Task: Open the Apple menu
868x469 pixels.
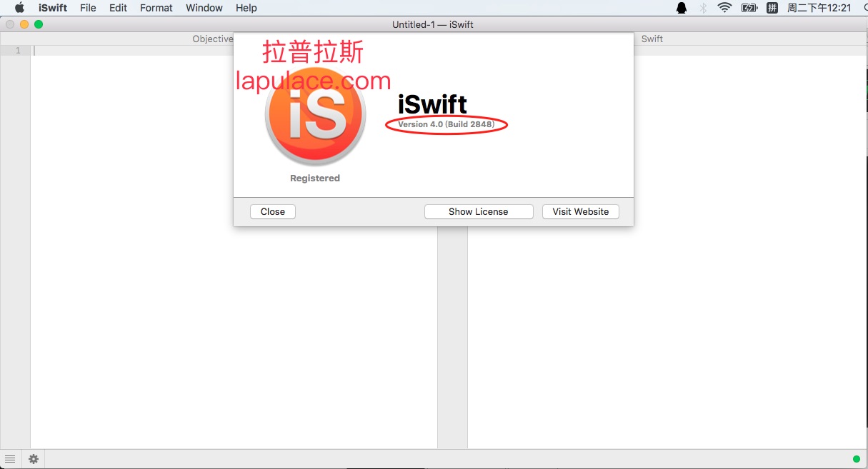Action: pos(19,8)
